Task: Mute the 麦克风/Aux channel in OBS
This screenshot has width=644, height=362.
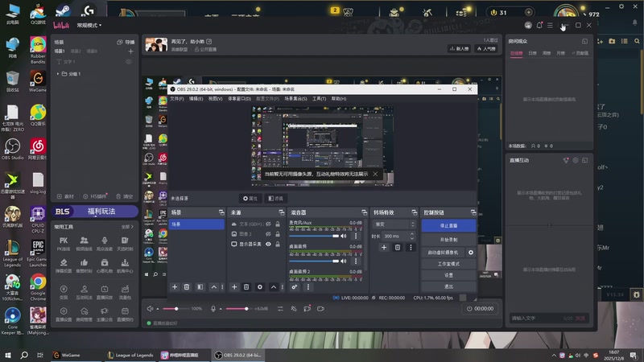Action: tap(344, 236)
